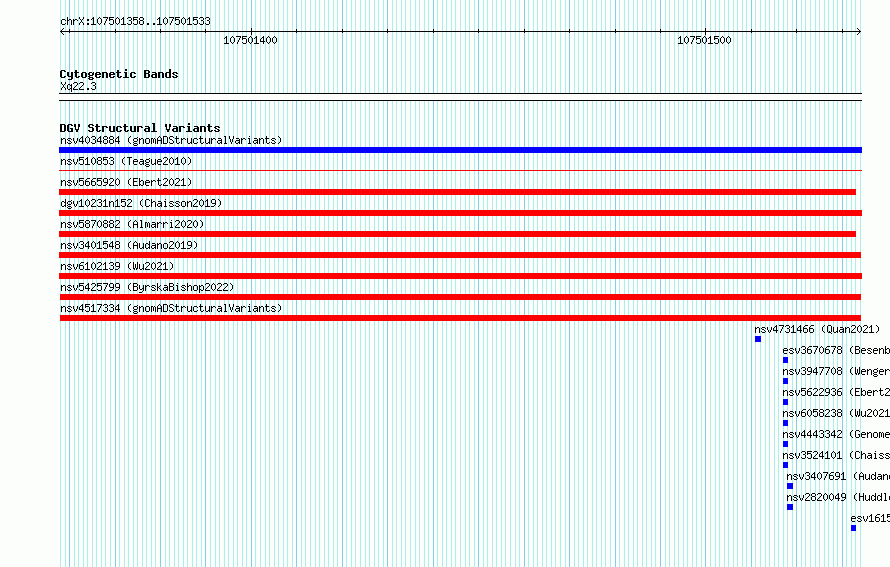
Task: Open the esv3670678 variant label
Action: point(836,350)
